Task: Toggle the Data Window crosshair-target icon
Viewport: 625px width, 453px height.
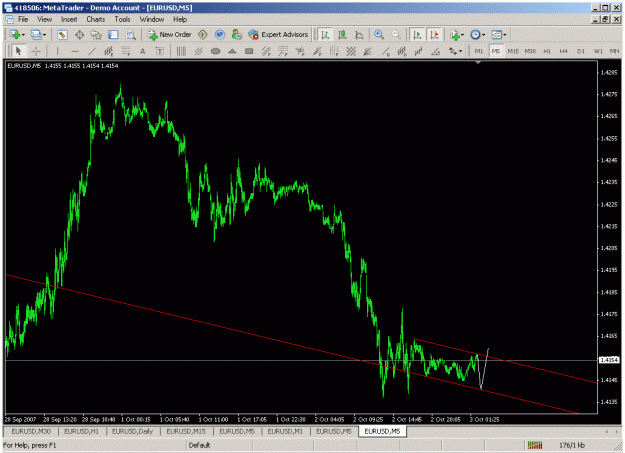Action: point(79,35)
